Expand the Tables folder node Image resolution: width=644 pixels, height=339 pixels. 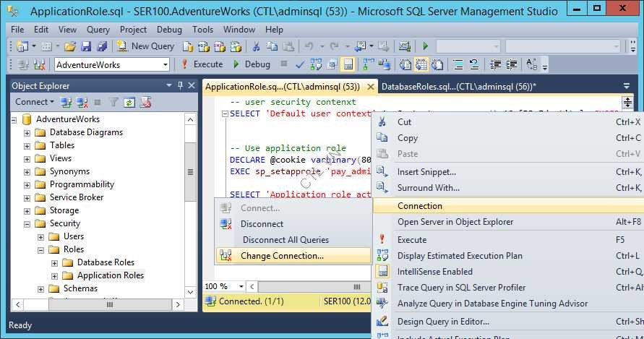click(x=27, y=145)
